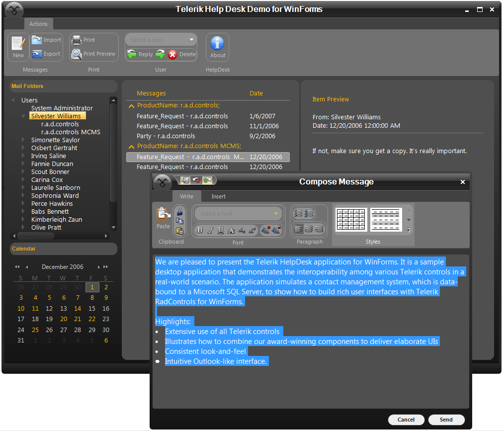This screenshot has width=504, height=431.
Task: Forward using the green right-arrow icon
Action: click(160, 54)
